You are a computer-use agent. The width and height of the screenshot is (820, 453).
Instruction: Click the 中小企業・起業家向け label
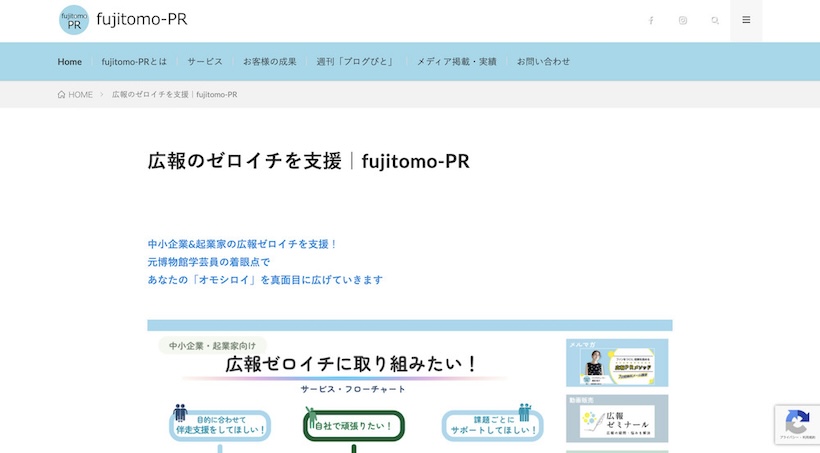(212, 346)
